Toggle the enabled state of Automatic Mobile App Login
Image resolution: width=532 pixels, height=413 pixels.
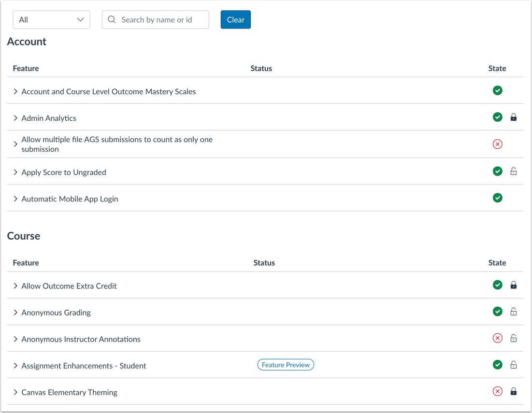coord(497,198)
